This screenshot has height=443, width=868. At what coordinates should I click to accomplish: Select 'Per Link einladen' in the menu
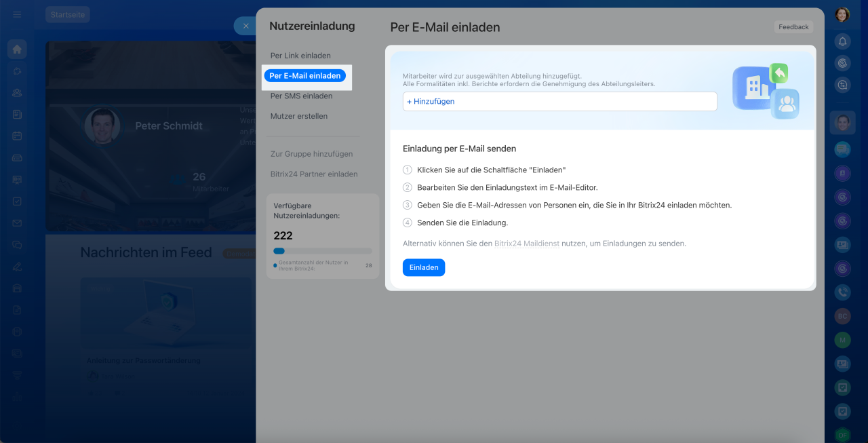[x=300, y=56]
